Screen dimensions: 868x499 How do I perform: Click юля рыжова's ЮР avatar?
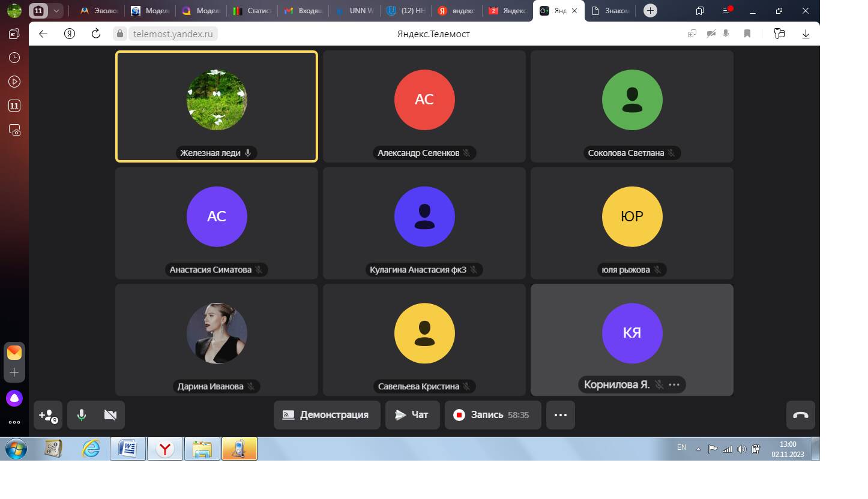point(632,217)
